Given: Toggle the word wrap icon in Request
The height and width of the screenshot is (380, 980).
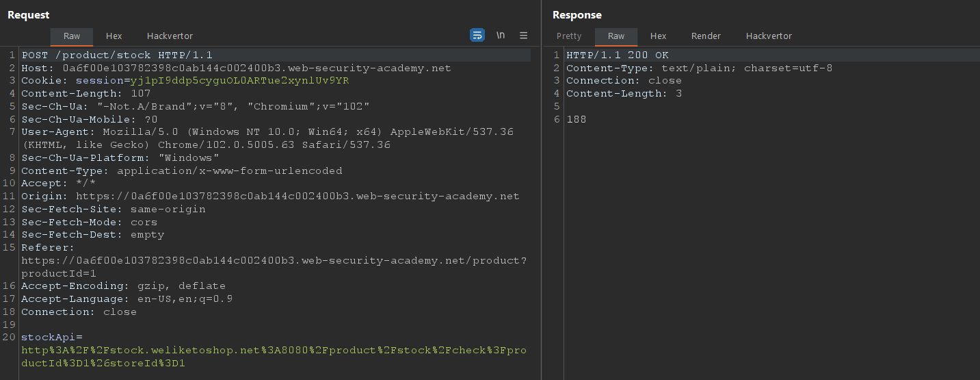Looking at the screenshot, I should pyautogui.click(x=477, y=35).
